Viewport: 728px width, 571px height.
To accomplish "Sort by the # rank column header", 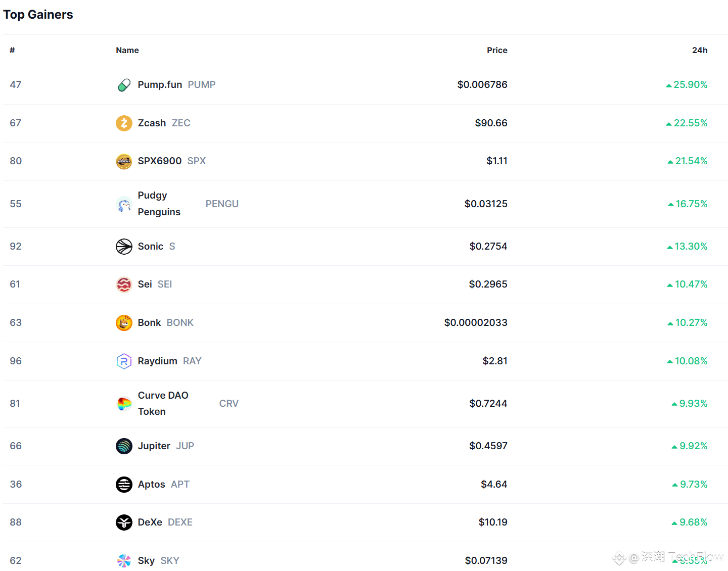I will click(12, 50).
